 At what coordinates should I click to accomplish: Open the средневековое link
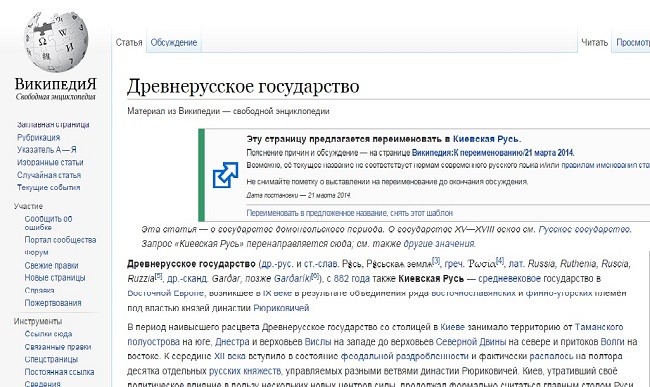click(509, 279)
